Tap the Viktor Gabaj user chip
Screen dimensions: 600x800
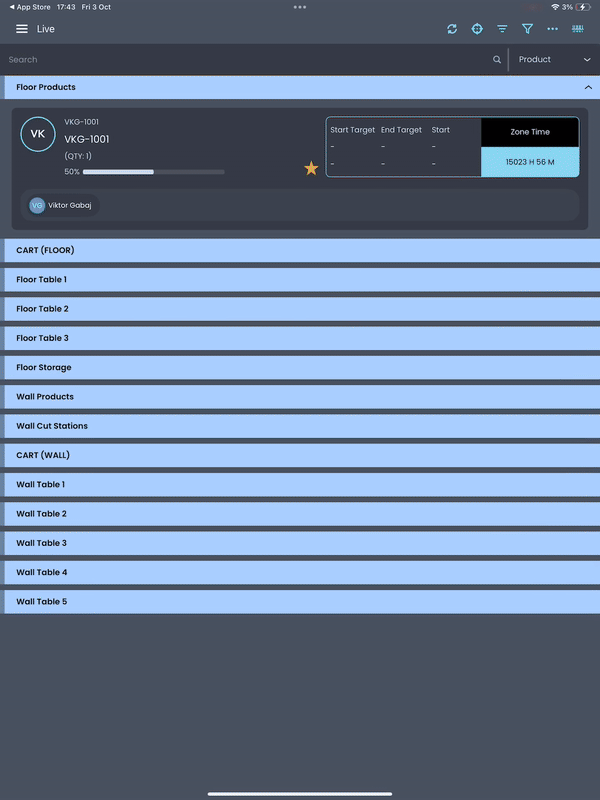point(60,205)
